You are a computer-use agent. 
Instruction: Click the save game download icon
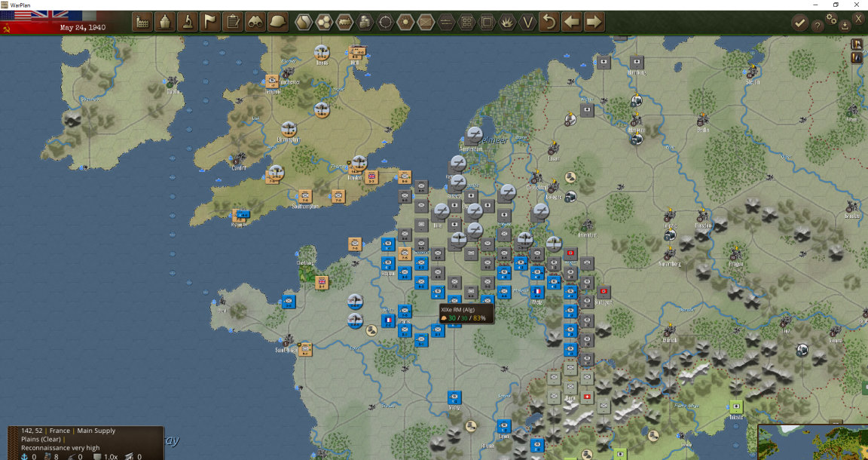845,25
